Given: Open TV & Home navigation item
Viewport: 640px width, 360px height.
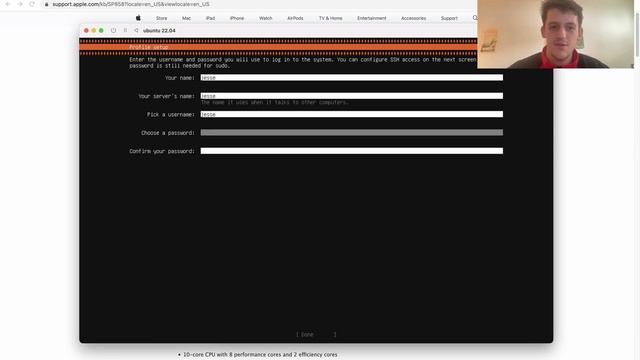Looking at the screenshot, I should click(x=331, y=18).
